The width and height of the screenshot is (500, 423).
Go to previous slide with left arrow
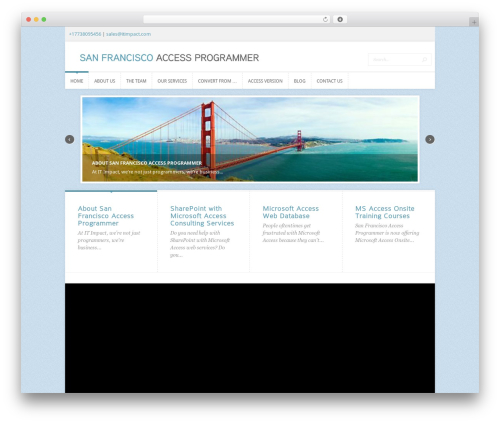point(70,139)
